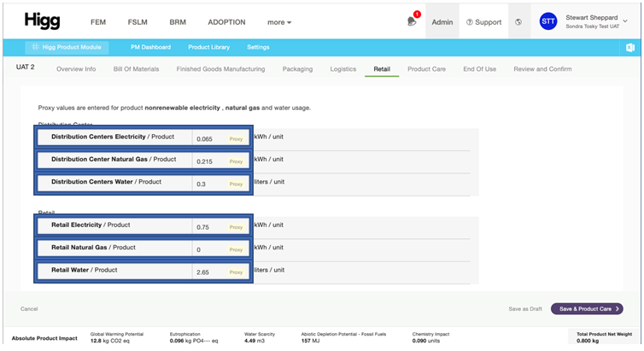Switch to Bill Of Materials tab
This screenshot has height=351, width=644.
(136, 69)
